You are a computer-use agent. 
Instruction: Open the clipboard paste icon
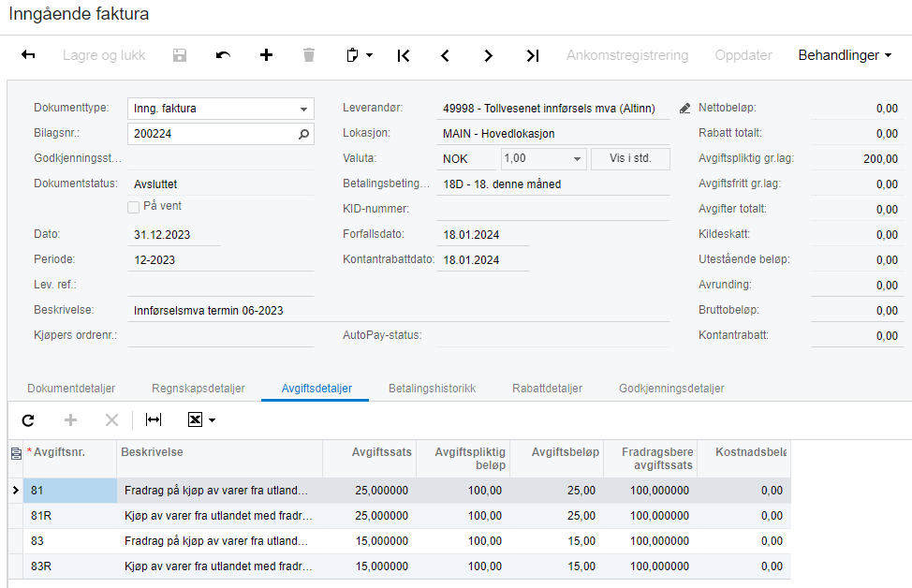tap(352, 55)
